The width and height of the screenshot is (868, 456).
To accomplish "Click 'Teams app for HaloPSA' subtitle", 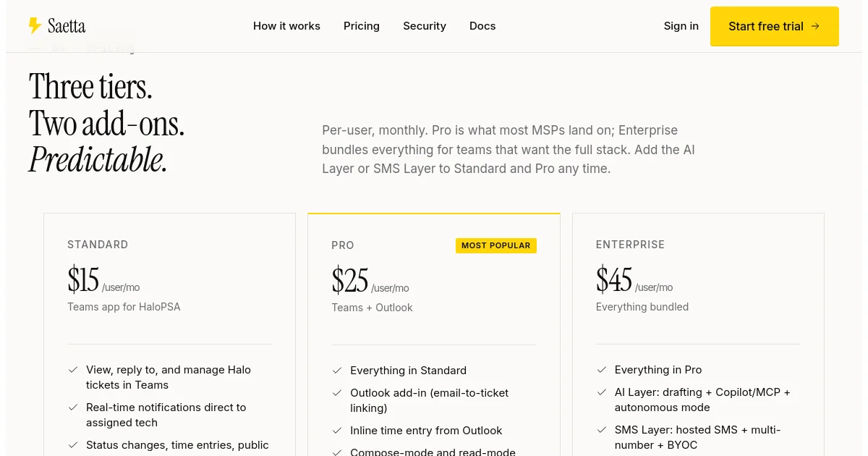I will coord(124,307).
